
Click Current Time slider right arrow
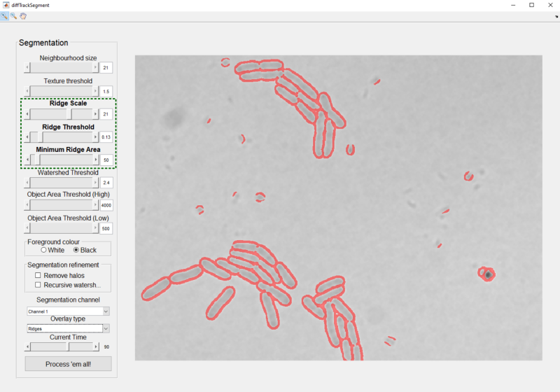tap(95, 346)
